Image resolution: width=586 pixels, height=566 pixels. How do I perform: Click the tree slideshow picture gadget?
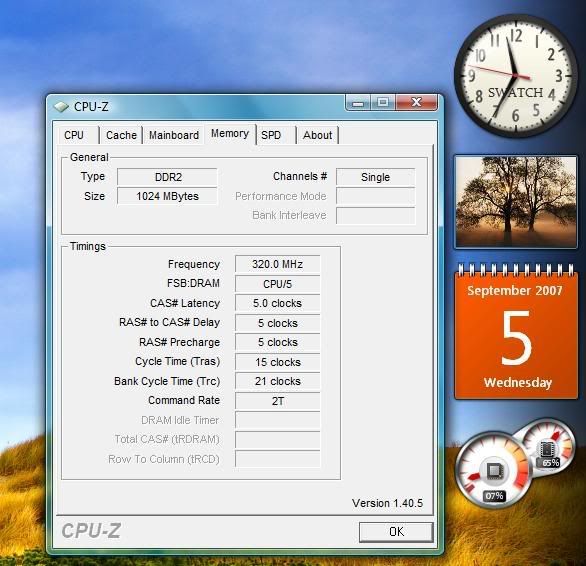[516, 202]
